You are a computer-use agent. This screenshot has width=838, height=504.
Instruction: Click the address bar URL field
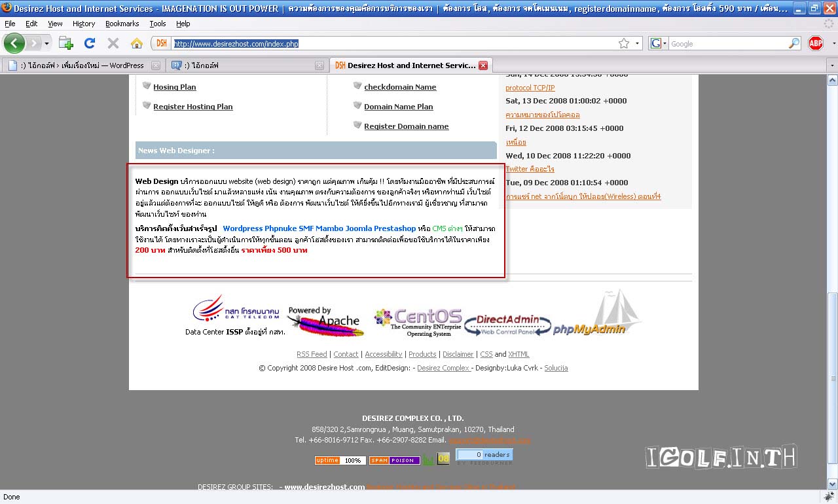point(393,43)
